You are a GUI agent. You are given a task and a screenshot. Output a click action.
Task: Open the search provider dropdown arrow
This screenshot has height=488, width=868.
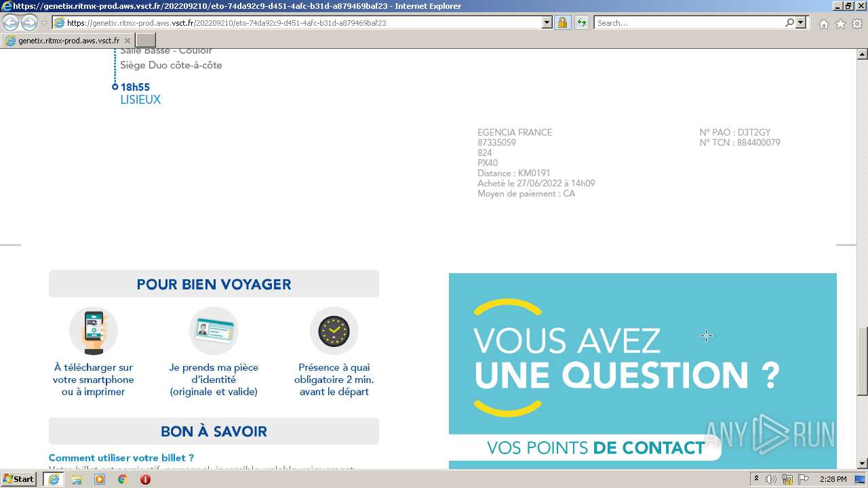[802, 22]
